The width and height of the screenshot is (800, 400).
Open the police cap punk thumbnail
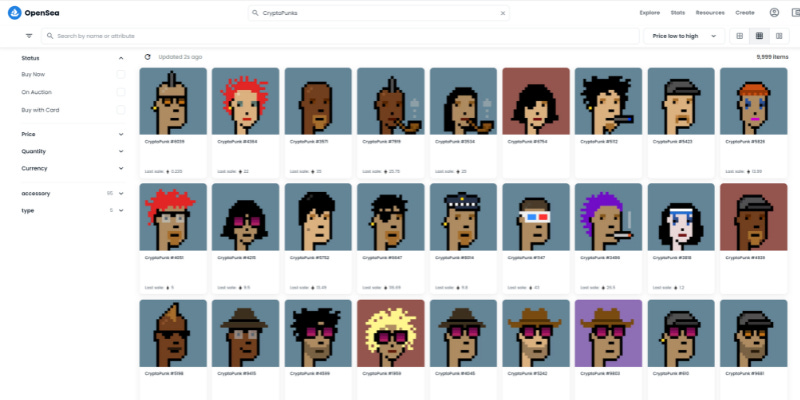click(463, 217)
